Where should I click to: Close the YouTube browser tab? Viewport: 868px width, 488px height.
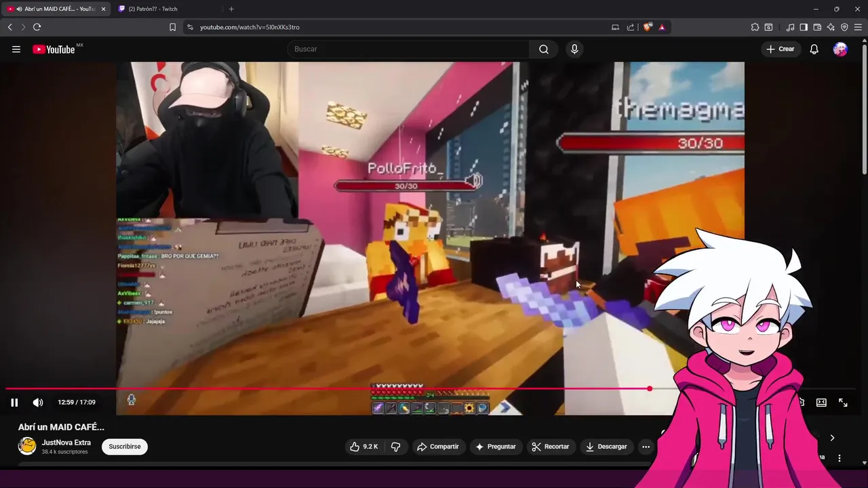[x=103, y=9]
